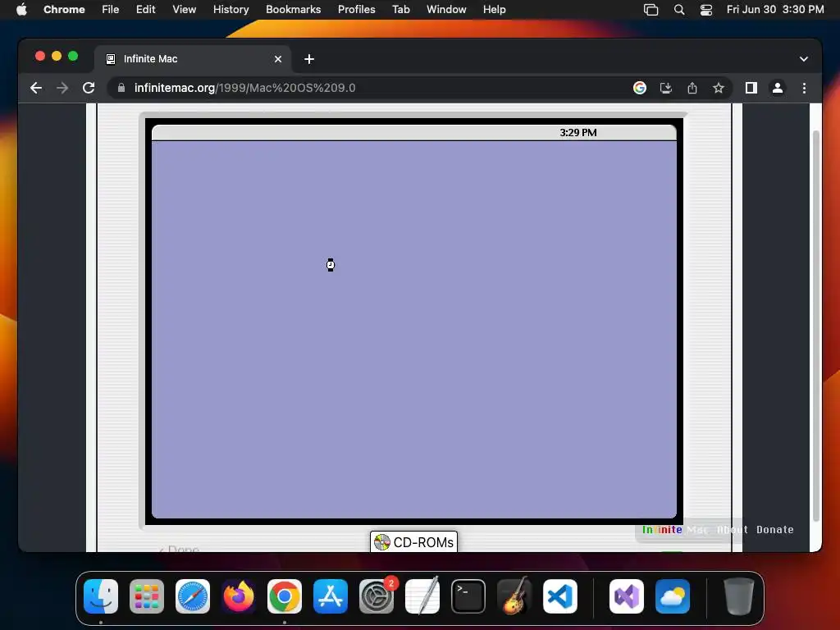Open the Tab menu

click(400, 9)
